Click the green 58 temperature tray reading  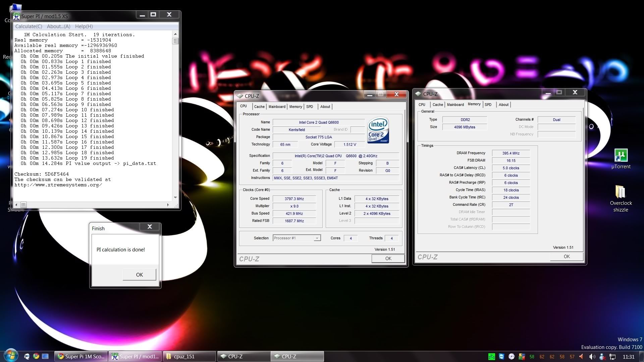click(x=532, y=357)
